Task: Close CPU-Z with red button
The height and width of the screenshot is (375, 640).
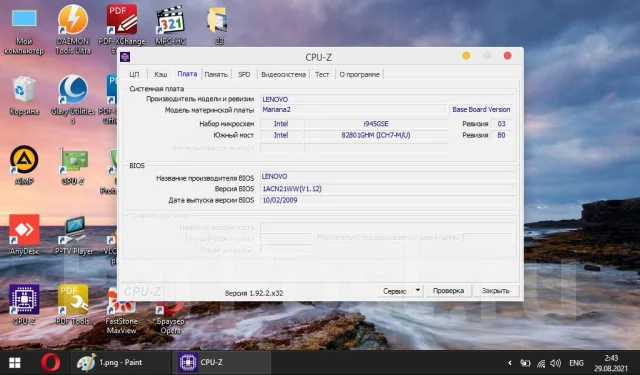Action: pyautogui.click(x=507, y=56)
